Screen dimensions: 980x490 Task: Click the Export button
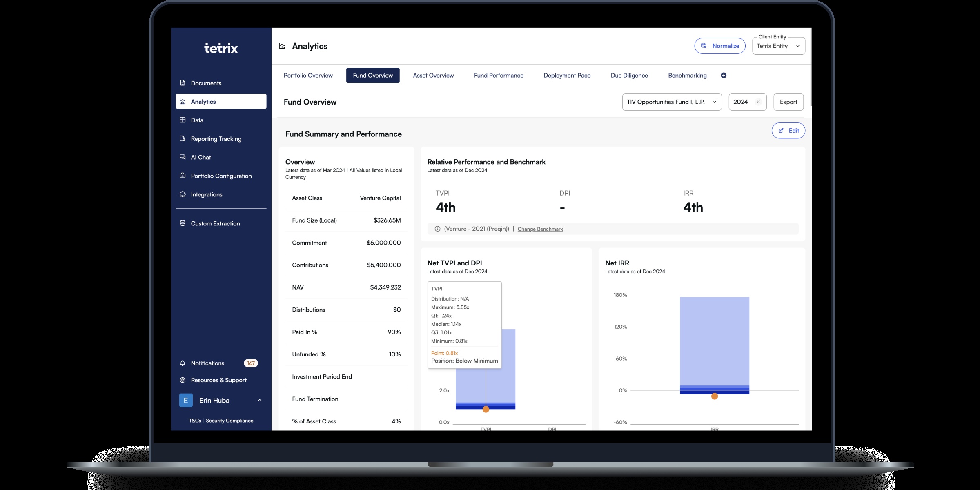(788, 102)
